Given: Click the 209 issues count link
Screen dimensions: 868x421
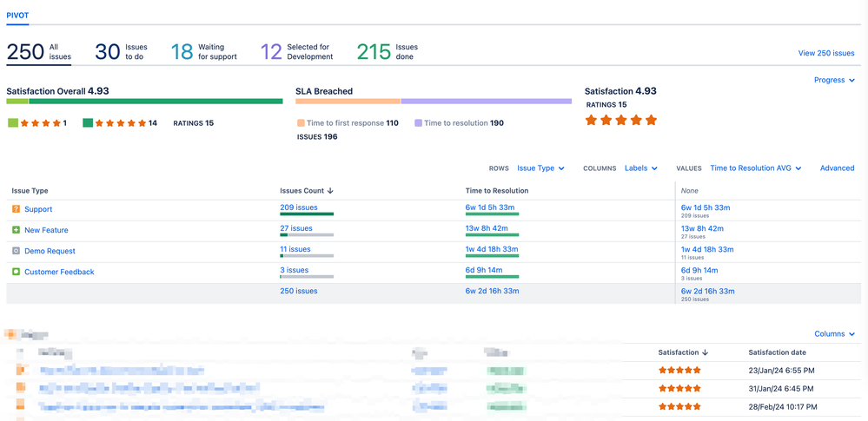Looking at the screenshot, I should [x=299, y=207].
